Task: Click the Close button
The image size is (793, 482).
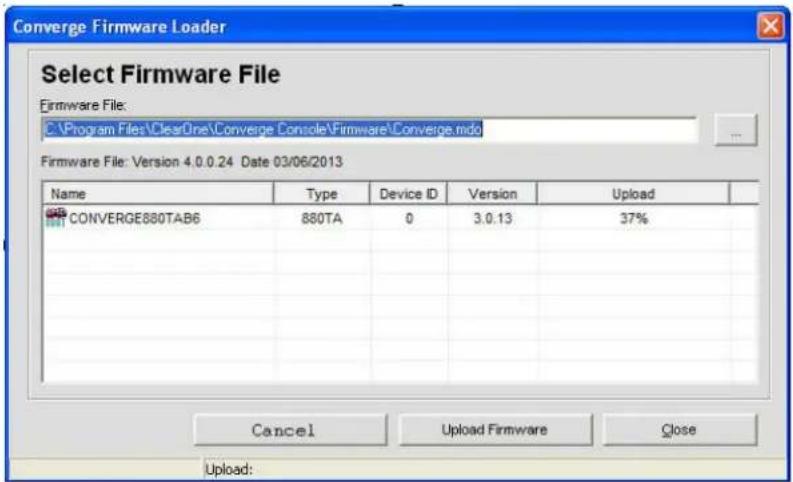Action: pyautogui.click(x=680, y=430)
